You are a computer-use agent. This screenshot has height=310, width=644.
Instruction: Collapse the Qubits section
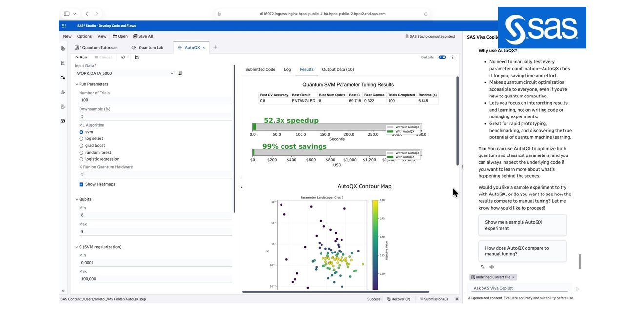click(x=77, y=199)
